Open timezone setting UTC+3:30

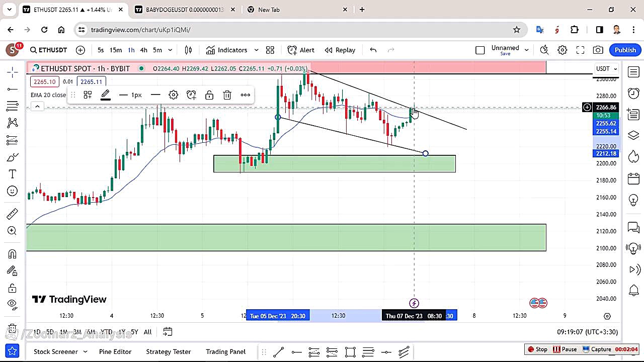tap(587, 332)
